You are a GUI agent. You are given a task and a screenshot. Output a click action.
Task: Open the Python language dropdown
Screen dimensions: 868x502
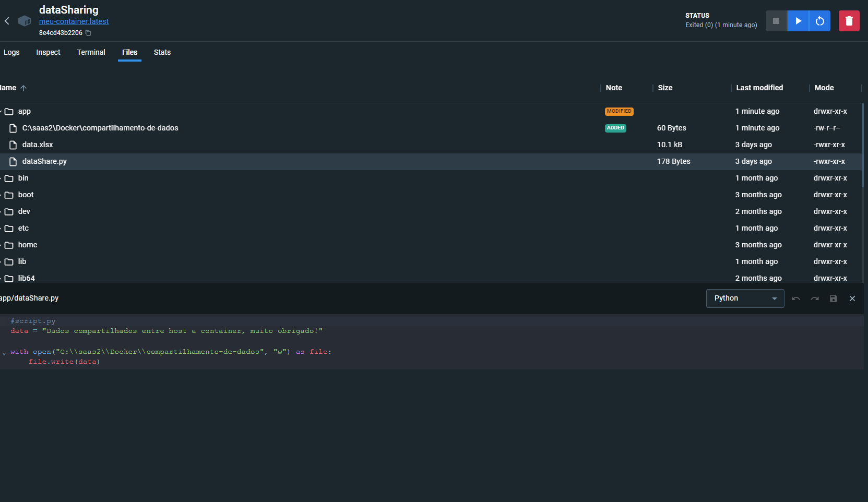click(x=745, y=298)
